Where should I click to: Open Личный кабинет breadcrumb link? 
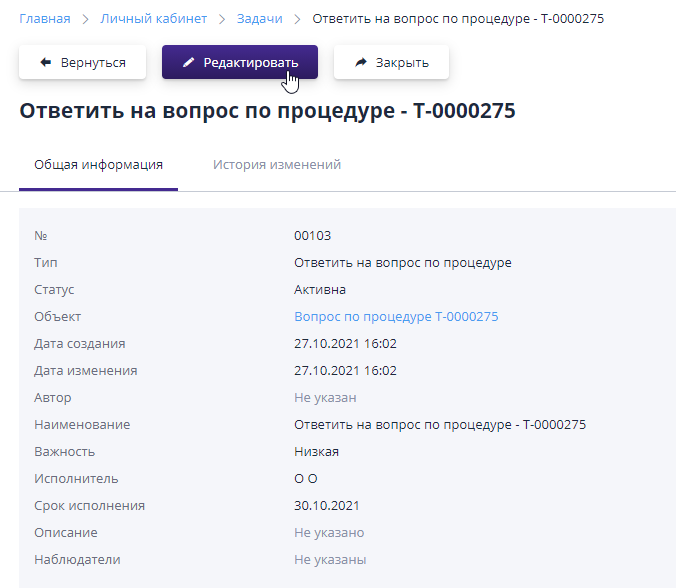[x=153, y=19]
